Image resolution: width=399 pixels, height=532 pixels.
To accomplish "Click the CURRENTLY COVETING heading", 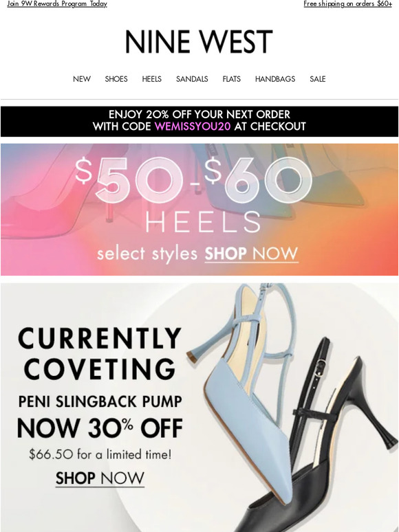I will (100, 353).
